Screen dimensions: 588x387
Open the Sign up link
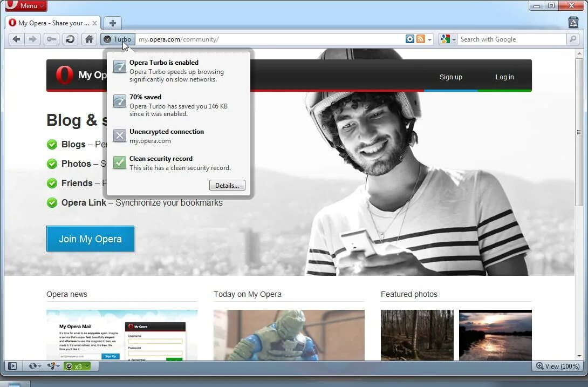pos(451,77)
